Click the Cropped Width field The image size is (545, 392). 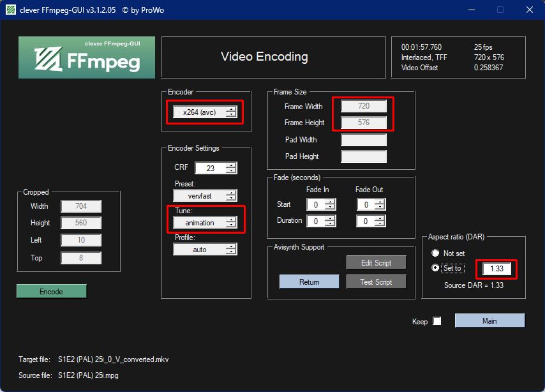pos(81,206)
